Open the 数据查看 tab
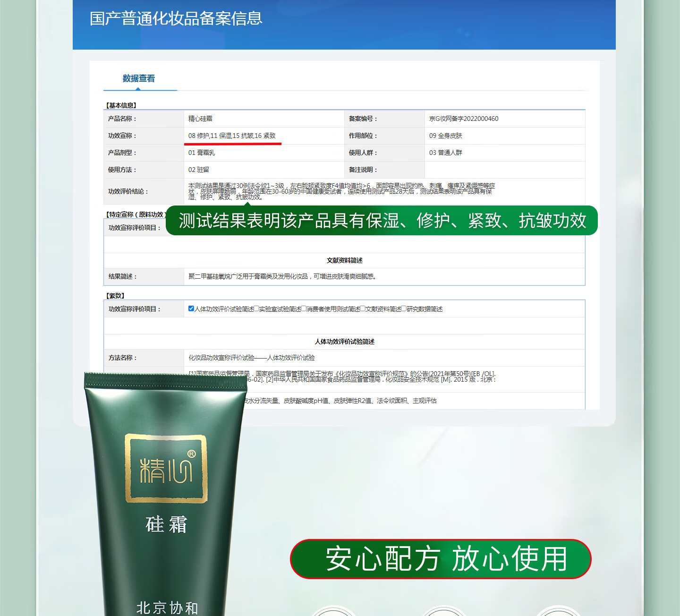Viewport: 680px width, 616px height. click(x=138, y=78)
